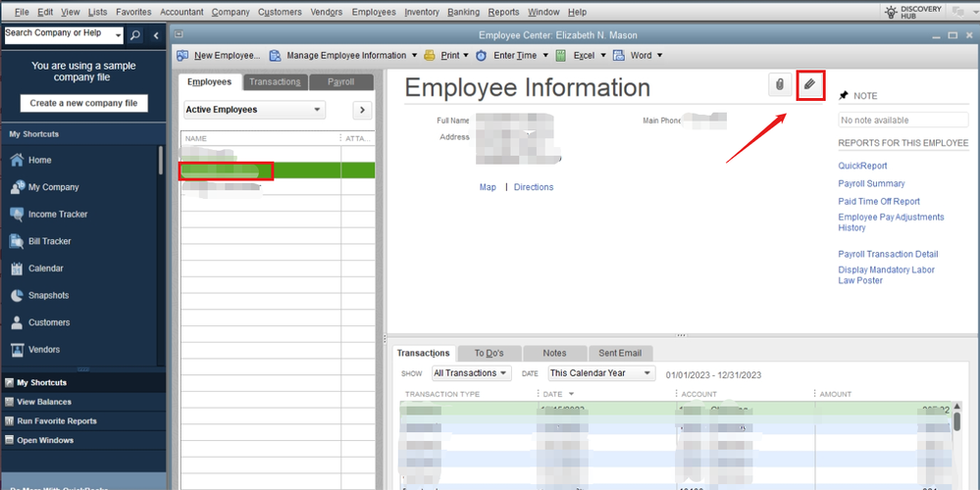Screen dimensions: 980x490
Task: Click the New Employee toolbar icon
Action: (x=182, y=56)
